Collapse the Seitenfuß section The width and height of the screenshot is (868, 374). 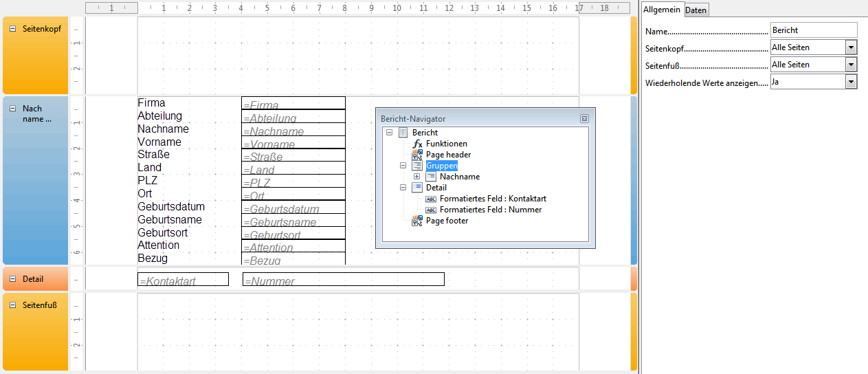12,305
